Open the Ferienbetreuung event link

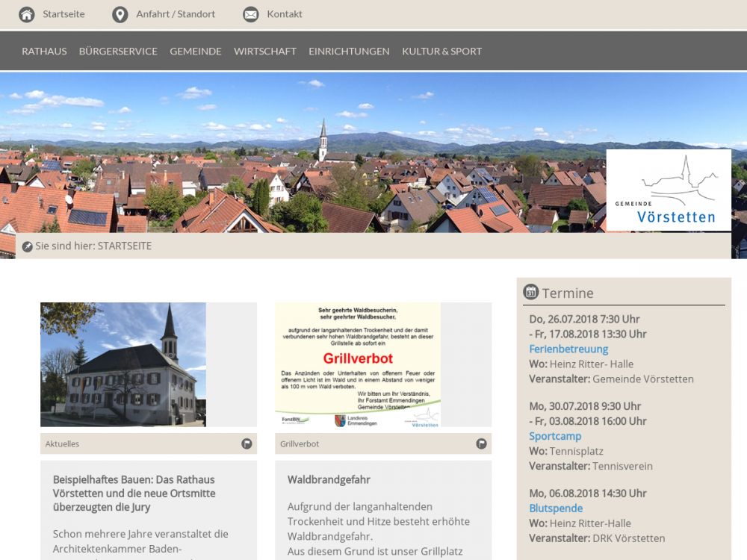pyautogui.click(x=568, y=349)
